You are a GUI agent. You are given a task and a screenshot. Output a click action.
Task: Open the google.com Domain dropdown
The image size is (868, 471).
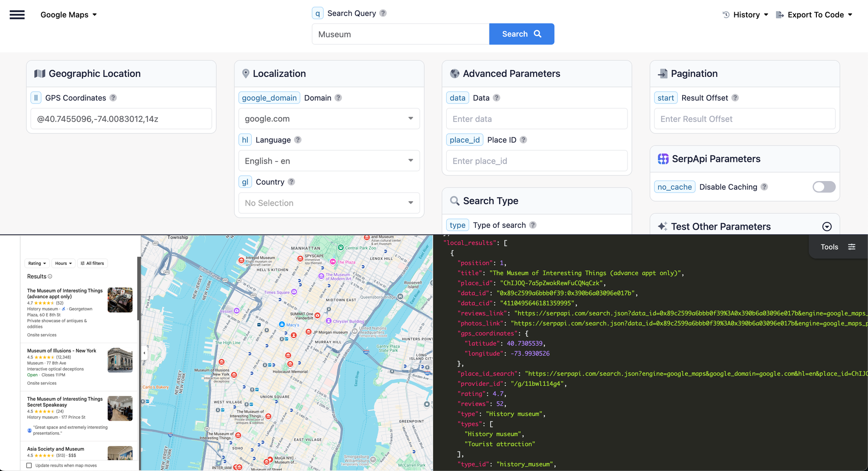329,119
